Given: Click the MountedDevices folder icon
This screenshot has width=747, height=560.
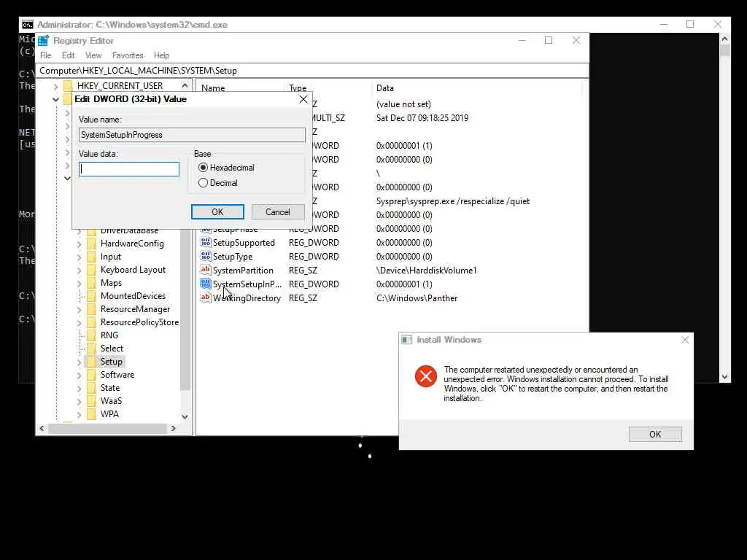Looking at the screenshot, I should (91, 296).
